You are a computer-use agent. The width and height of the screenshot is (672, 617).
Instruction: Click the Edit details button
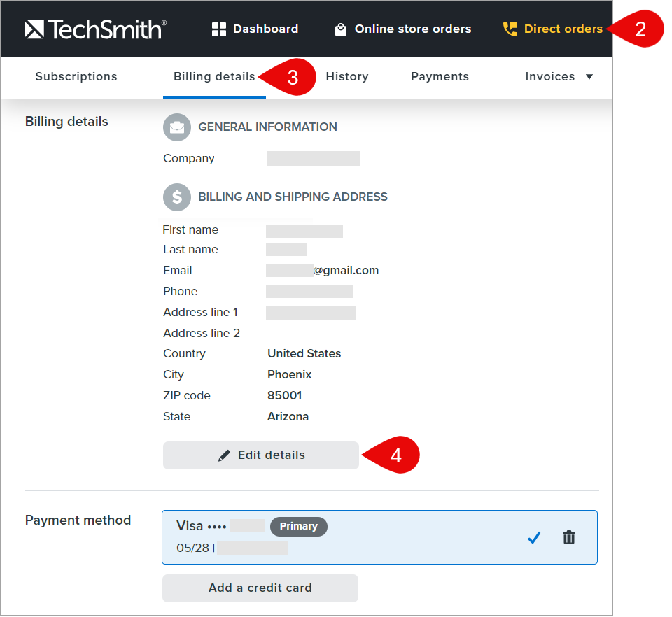[x=260, y=455]
